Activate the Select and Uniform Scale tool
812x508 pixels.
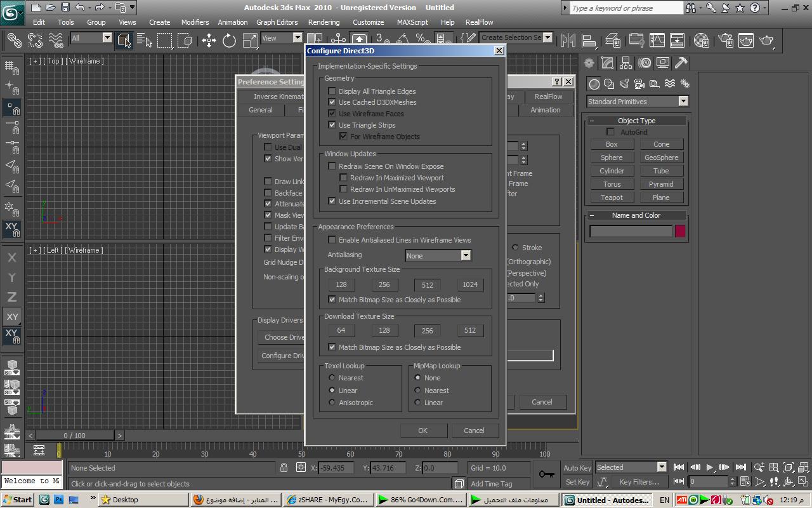pyautogui.click(x=251, y=40)
